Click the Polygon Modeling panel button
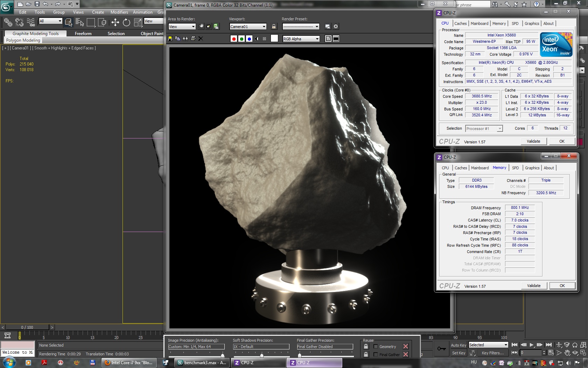 (x=23, y=40)
